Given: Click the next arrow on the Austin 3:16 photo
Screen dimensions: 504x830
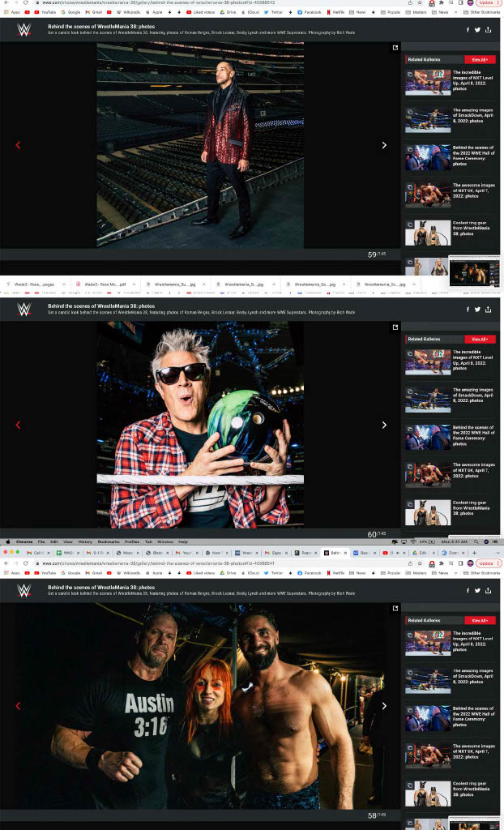Looking at the screenshot, I should click(384, 706).
